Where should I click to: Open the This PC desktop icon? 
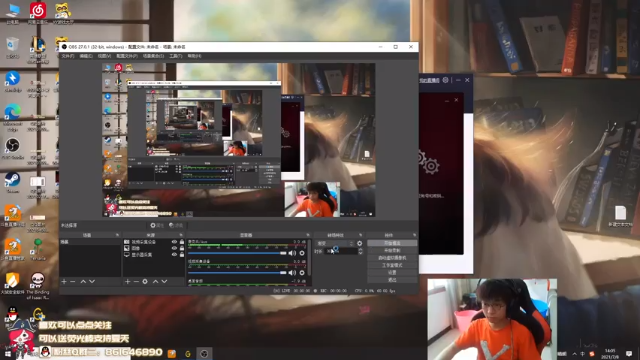tap(13, 13)
